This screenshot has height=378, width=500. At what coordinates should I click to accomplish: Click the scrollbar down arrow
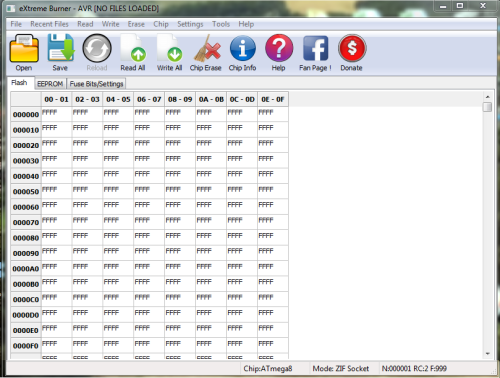pos(488,353)
